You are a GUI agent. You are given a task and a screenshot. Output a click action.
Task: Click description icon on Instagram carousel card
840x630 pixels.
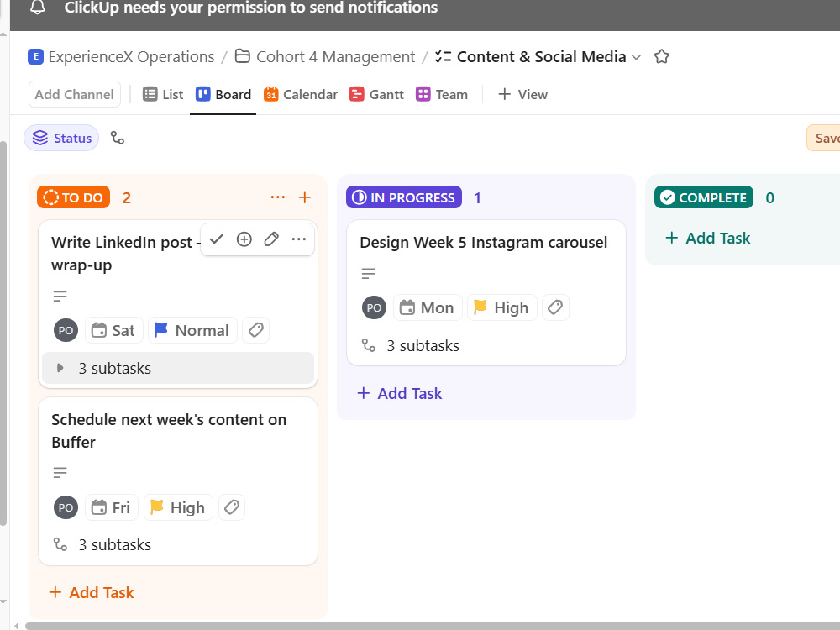[368, 274]
